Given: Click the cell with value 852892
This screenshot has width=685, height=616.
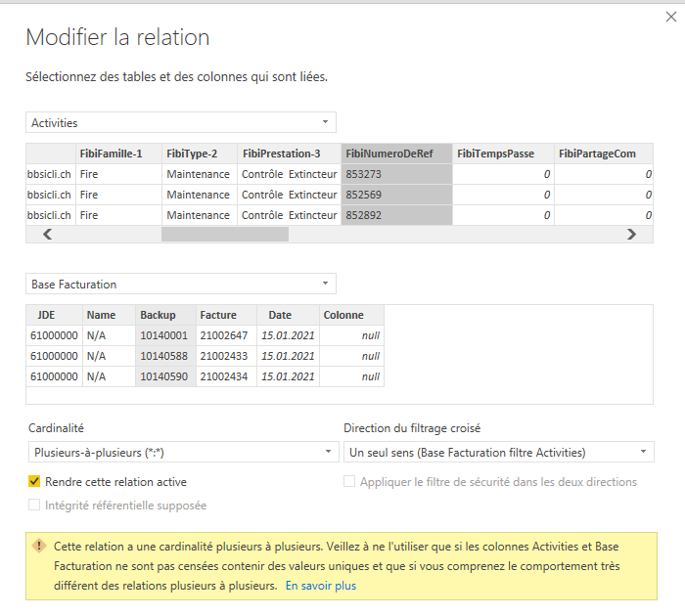Looking at the screenshot, I should tap(396, 215).
